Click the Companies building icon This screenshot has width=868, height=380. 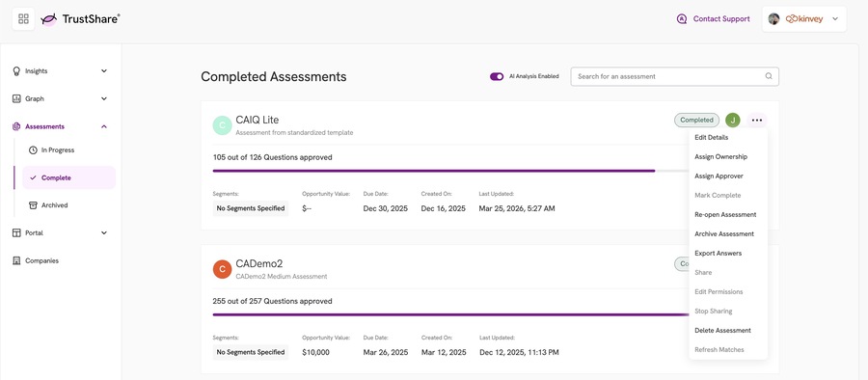(16, 261)
